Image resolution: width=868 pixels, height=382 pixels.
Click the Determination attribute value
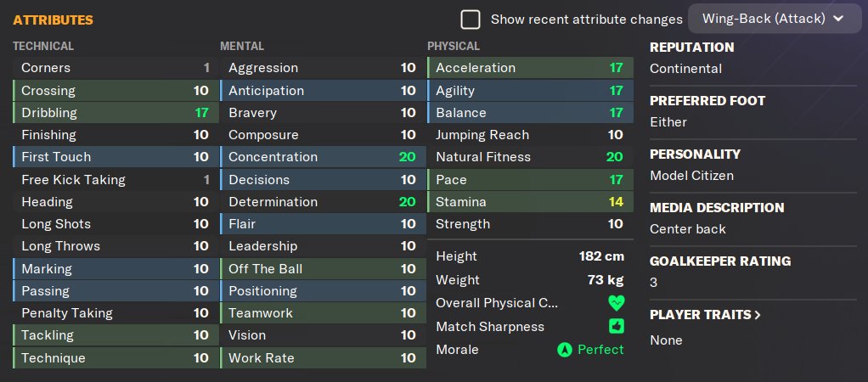coord(408,202)
